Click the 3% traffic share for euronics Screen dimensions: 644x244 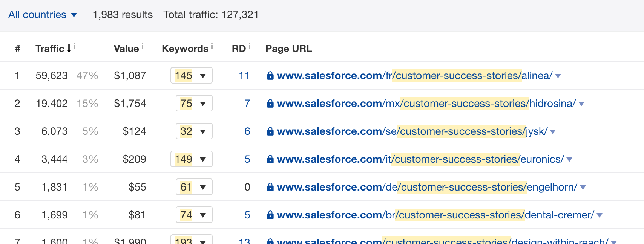coord(90,159)
